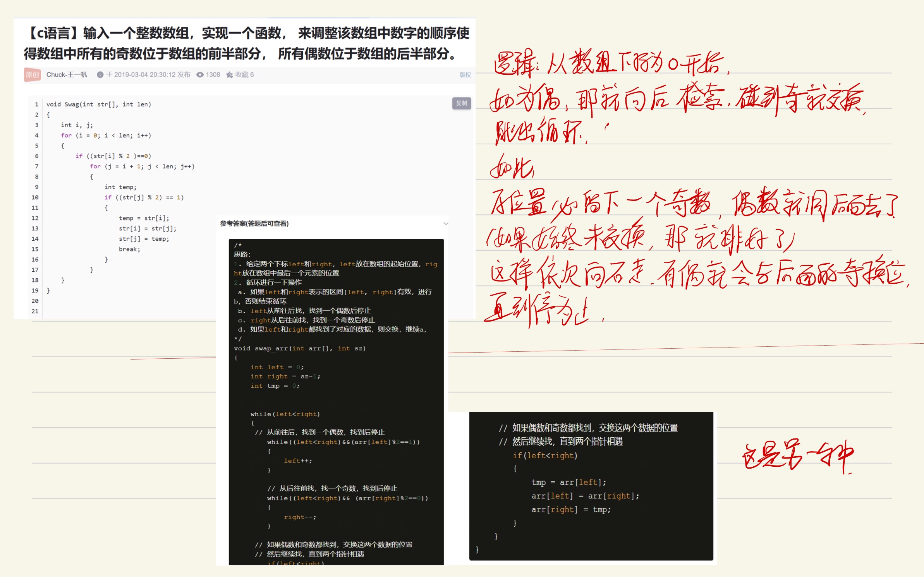This screenshot has width=924, height=577.
Task: Click 'void swap_arr(int arr[], int sz)' line
Action: click(x=299, y=348)
